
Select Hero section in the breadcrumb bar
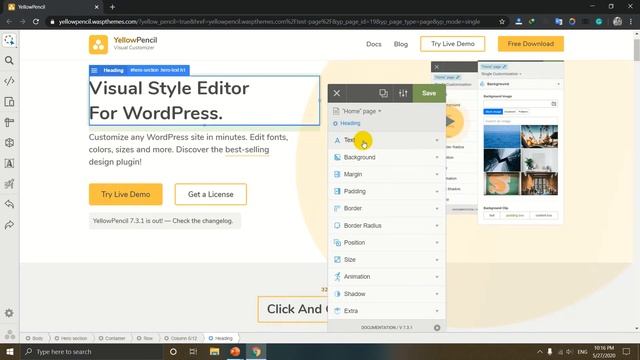71,338
